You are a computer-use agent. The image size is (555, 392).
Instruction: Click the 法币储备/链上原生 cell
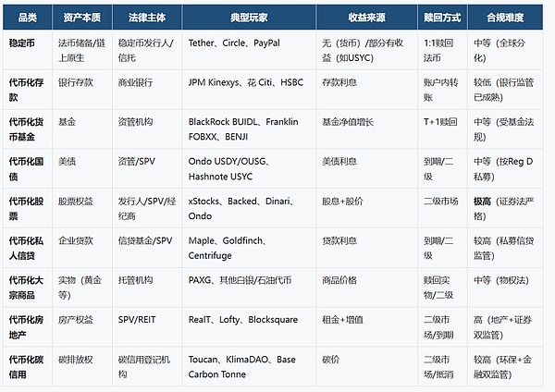click(81, 50)
